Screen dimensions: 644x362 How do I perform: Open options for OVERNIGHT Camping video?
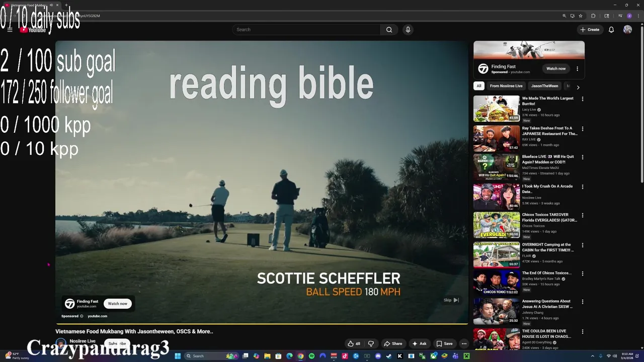click(x=583, y=245)
